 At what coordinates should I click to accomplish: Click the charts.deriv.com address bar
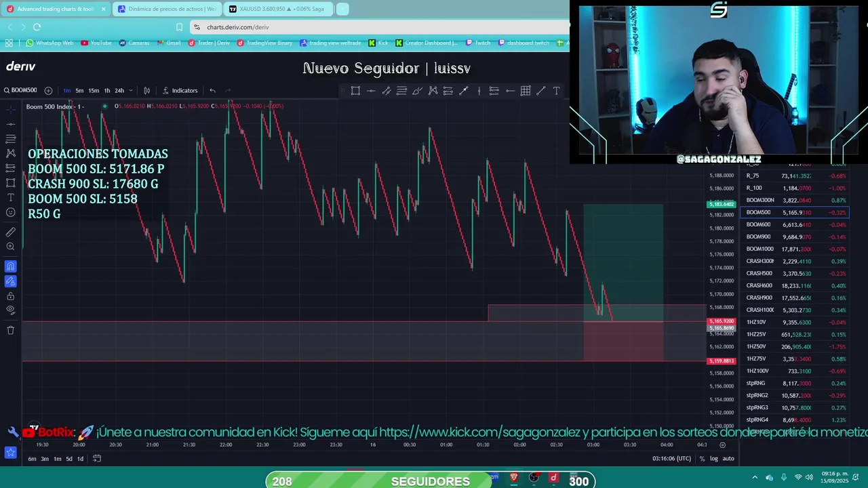(380, 27)
